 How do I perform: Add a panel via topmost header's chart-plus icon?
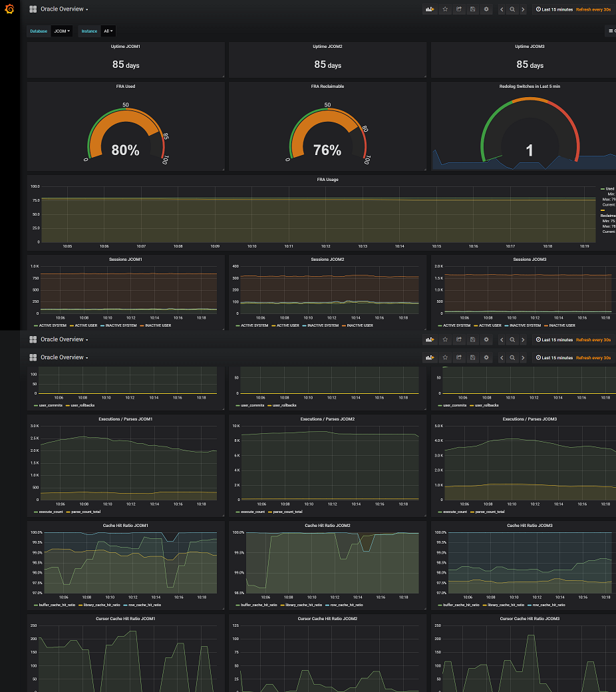pyautogui.click(x=430, y=9)
